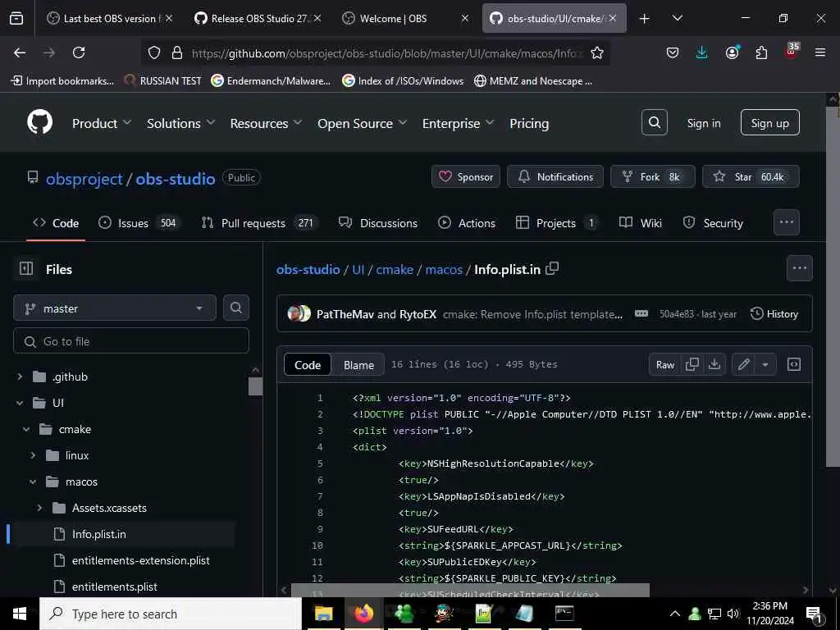Expand the linux folder
The height and width of the screenshot is (630, 840).
coord(33,455)
